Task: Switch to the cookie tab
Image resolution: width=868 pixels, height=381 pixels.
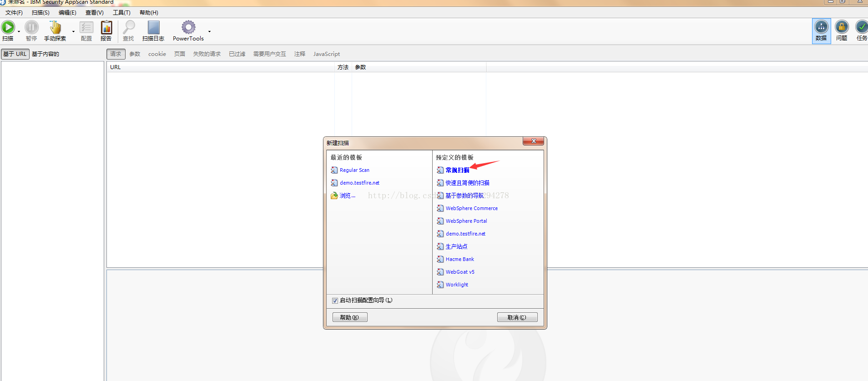Action: click(x=157, y=54)
